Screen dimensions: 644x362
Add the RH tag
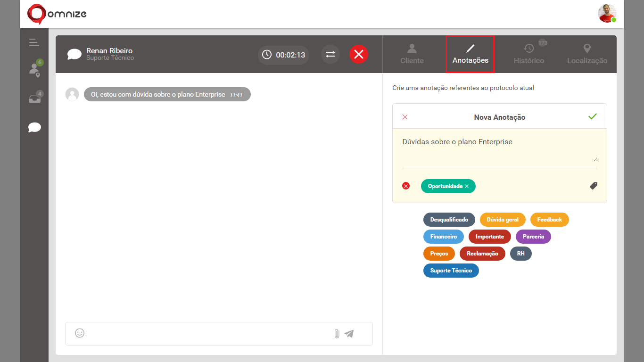(521, 254)
